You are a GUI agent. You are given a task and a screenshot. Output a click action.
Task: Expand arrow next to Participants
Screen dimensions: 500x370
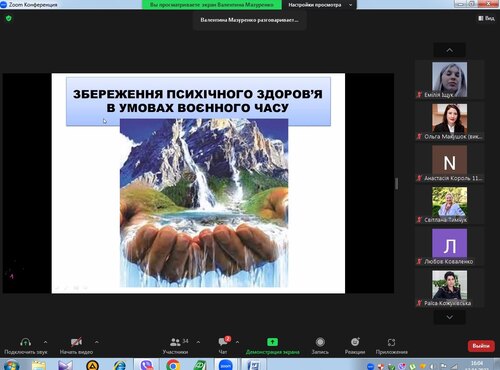point(198,342)
